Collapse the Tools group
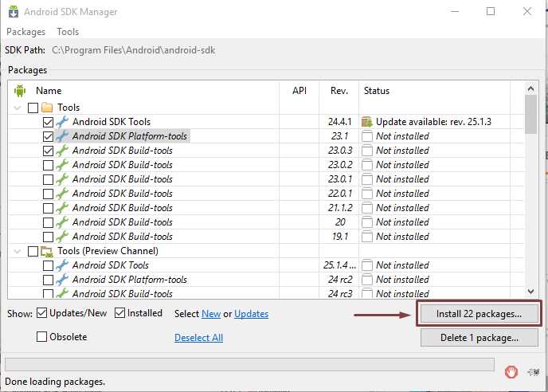Image resolution: width=548 pixels, height=392 pixels. [x=18, y=108]
